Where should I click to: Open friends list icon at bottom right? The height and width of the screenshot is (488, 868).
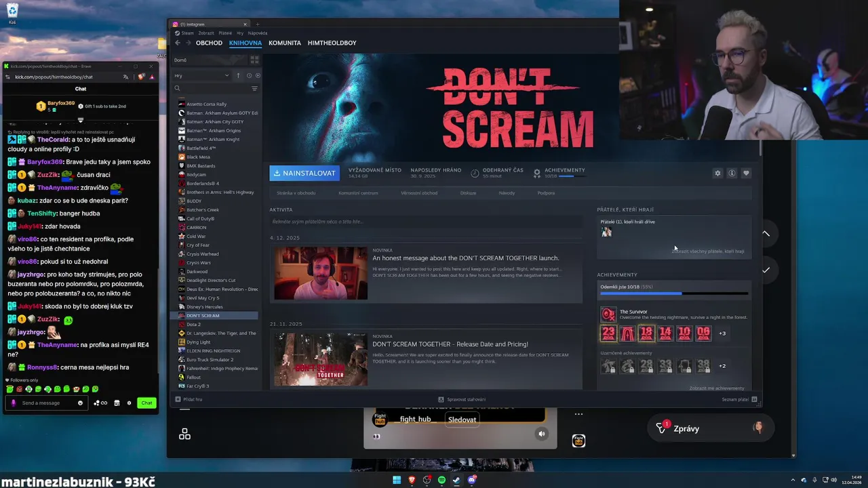click(x=754, y=399)
